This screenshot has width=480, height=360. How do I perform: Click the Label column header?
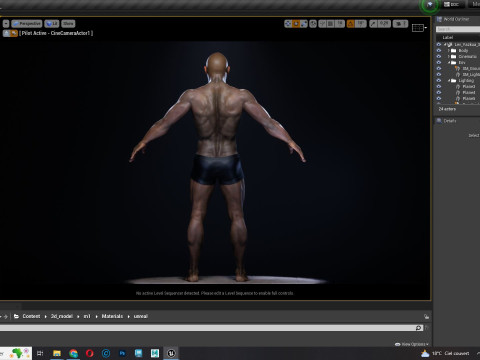(x=448, y=37)
